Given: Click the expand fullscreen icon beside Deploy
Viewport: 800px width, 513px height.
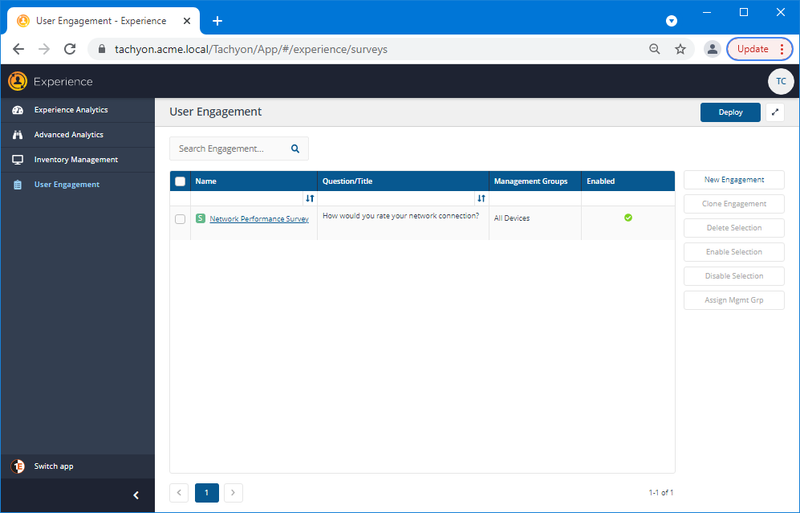Looking at the screenshot, I should [775, 113].
